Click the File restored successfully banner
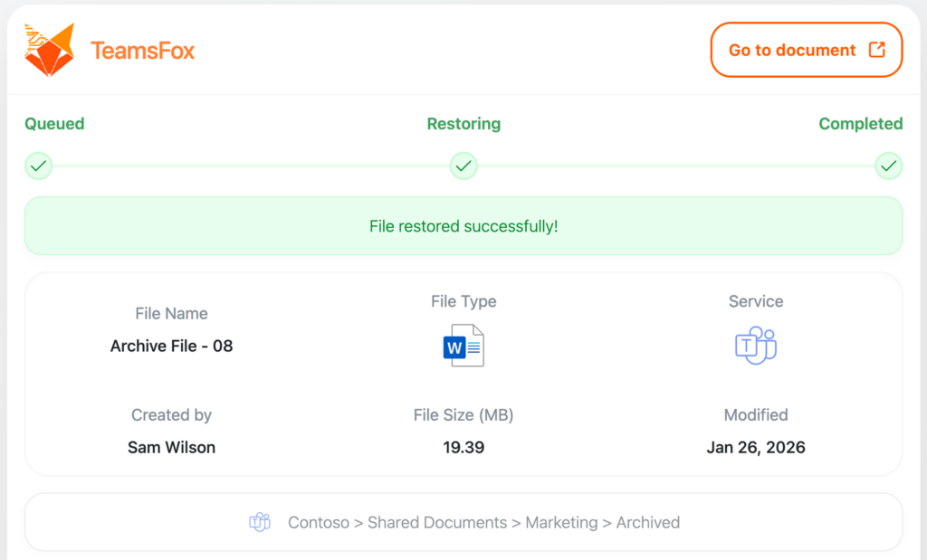The height and width of the screenshot is (560, 927). [x=463, y=226]
